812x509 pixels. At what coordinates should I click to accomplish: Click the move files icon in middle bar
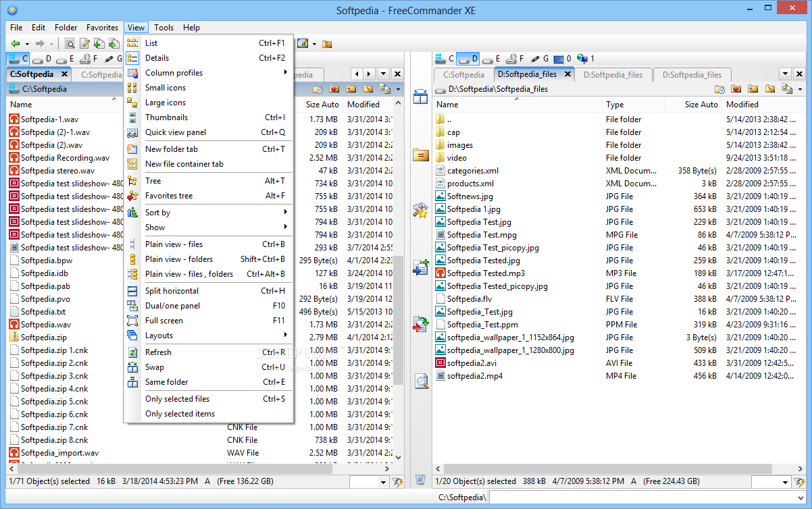[420, 324]
